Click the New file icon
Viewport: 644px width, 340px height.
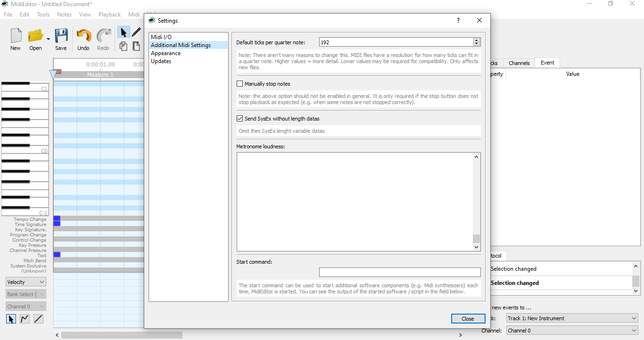click(x=16, y=36)
